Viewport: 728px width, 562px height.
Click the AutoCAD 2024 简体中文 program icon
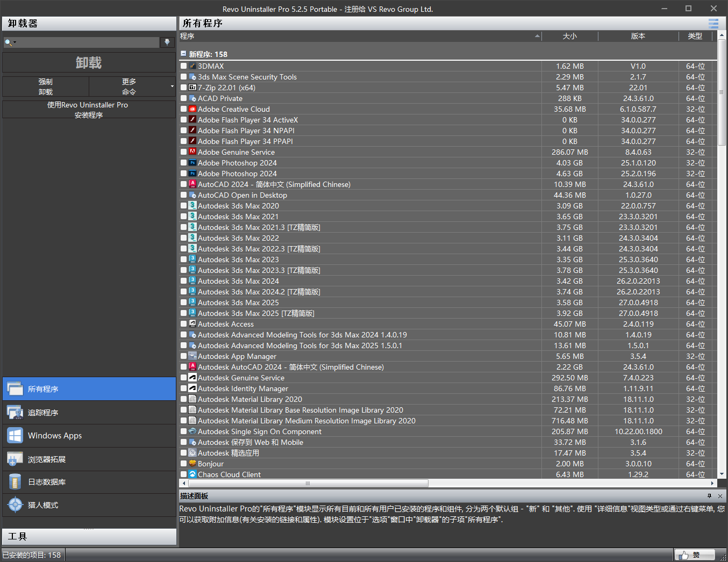(x=192, y=184)
